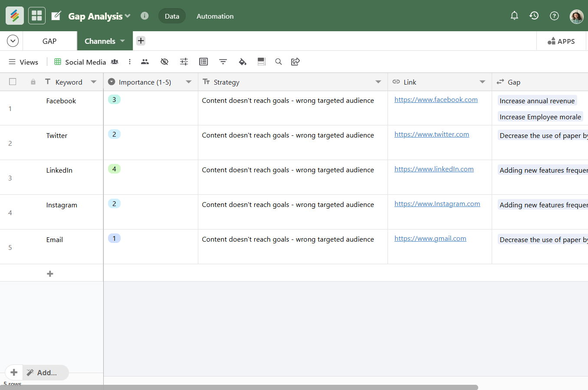Select the importance 3 tag for Facebook
Viewport: 588px width, 390px height.
[114, 99]
